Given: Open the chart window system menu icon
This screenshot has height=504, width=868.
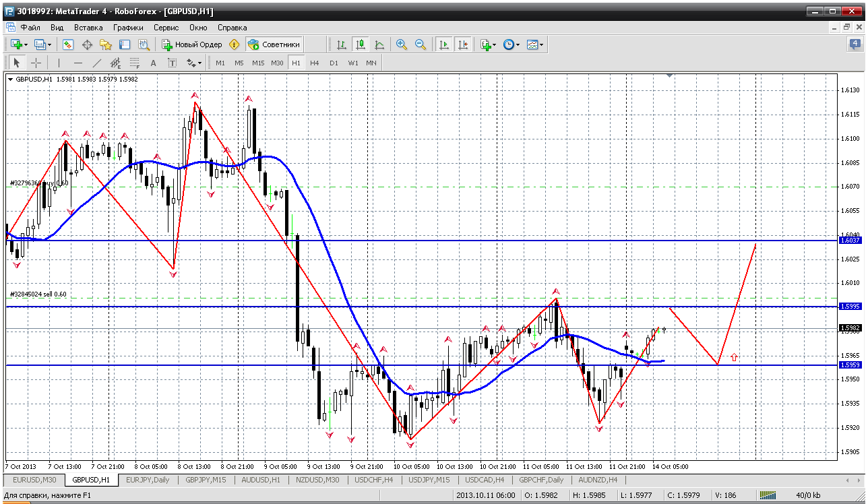Looking at the screenshot, I should click(10, 28).
